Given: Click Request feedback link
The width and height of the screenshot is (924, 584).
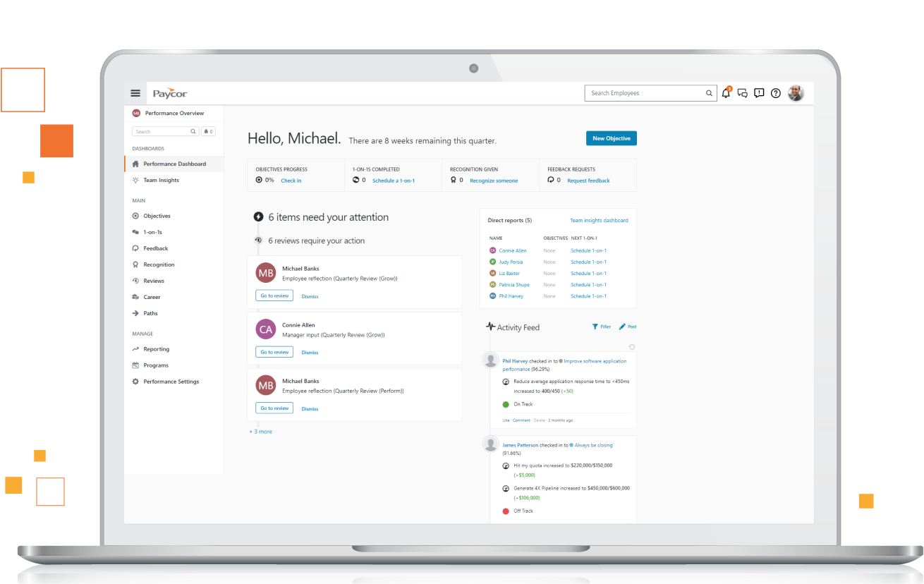Looking at the screenshot, I should [x=588, y=181].
